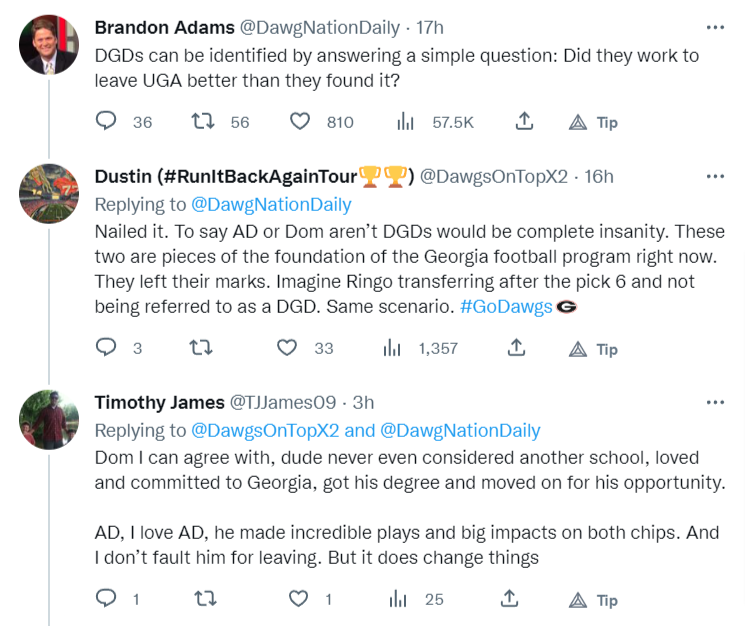
Task: Open more options for Timothy James' tweet
Action: pos(715,402)
